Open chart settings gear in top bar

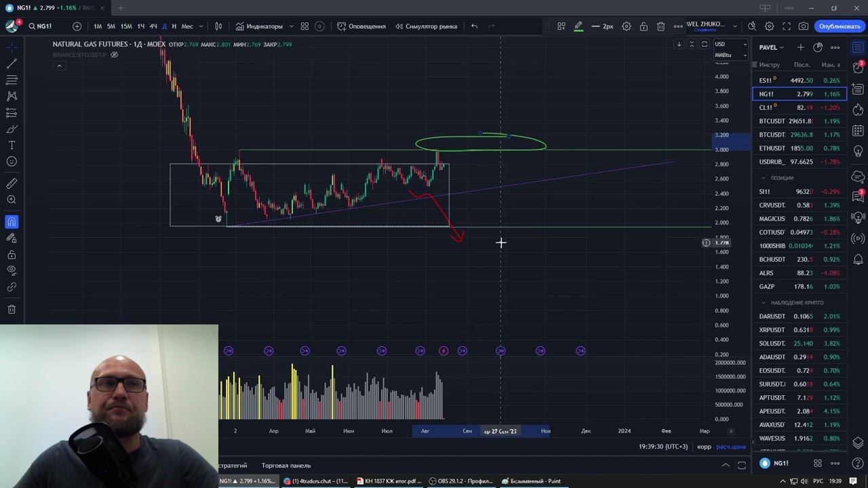click(x=769, y=26)
